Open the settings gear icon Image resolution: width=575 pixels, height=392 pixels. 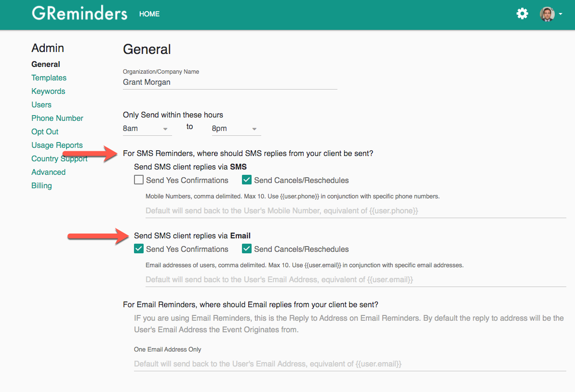pyautogui.click(x=522, y=13)
